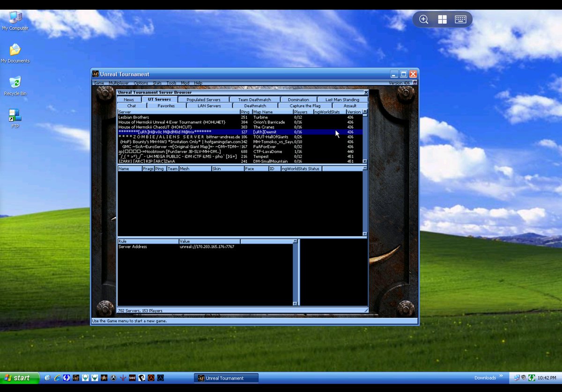The image size is (562, 392).
Task: Switch to the Capture the Flag tab
Action: 305,106
